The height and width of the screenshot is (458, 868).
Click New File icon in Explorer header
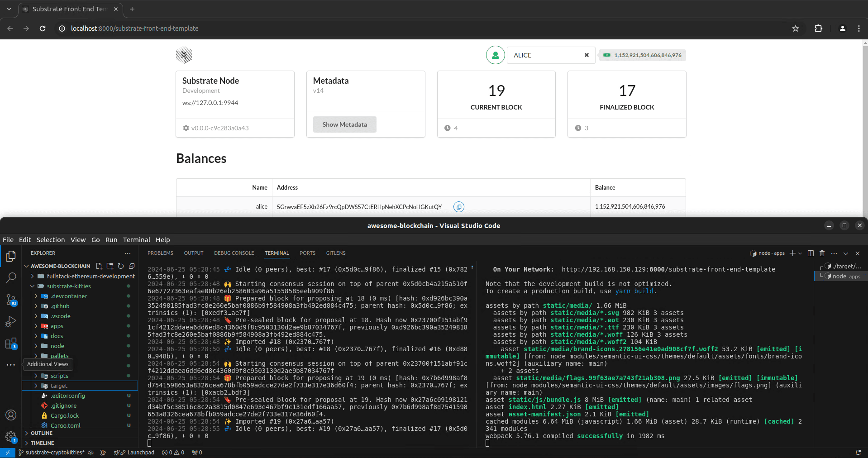[99, 266]
